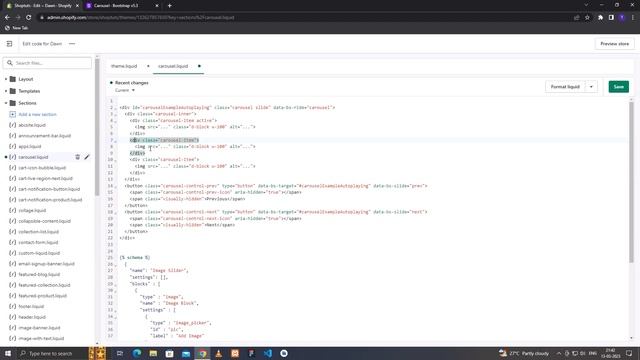Switch to the Shopify Edit Dawn browser tab
The image size is (640, 360).
pyautogui.click(x=42, y=6)
